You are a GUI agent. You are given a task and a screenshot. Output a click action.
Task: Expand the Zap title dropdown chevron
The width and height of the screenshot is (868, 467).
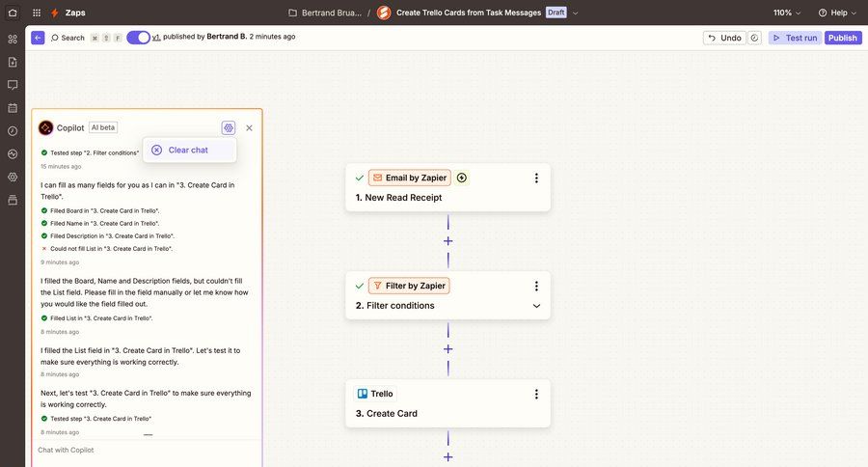[575, 13]
